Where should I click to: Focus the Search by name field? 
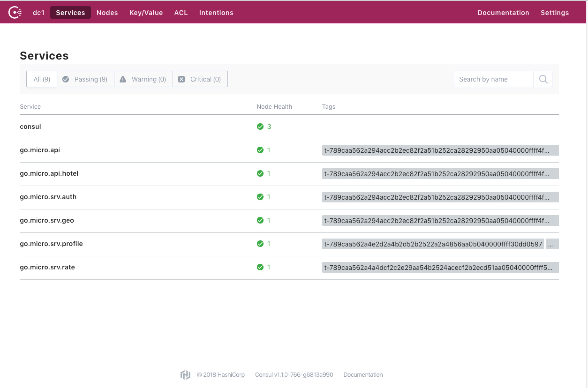[494, 79]
